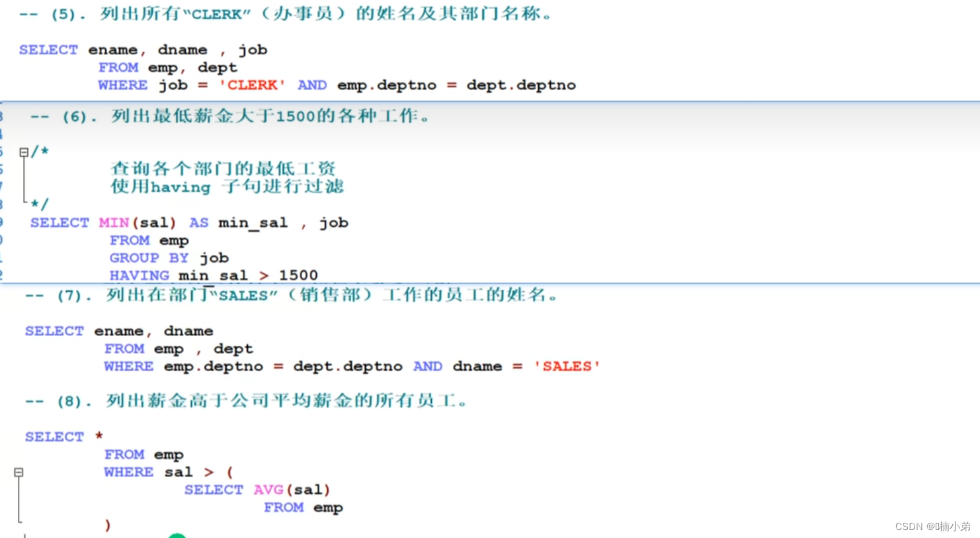Click "dept" in query 7's FROM line
Screen dimensions: 980x538
click(233, 349)
